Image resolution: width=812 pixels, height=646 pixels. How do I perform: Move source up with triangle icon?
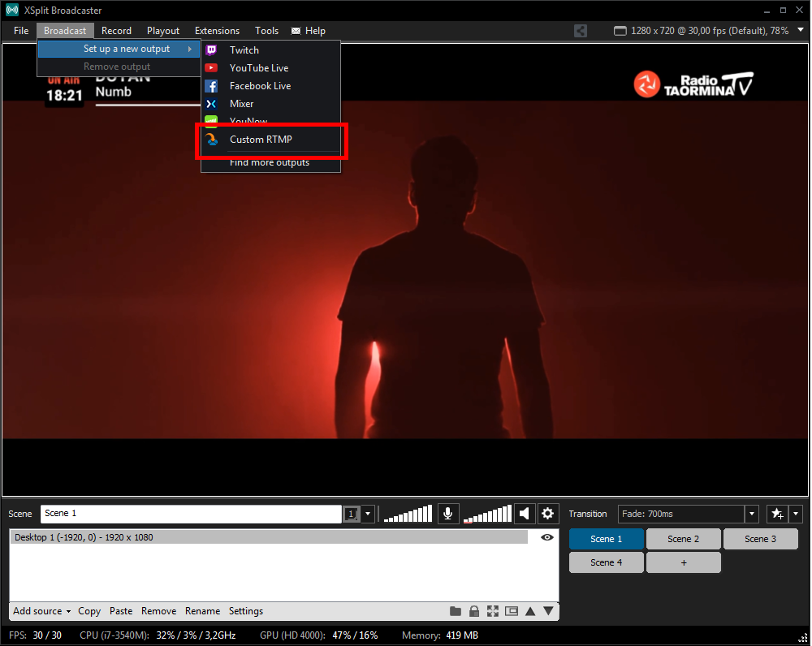pyautogui.click(x=530, y=611)
